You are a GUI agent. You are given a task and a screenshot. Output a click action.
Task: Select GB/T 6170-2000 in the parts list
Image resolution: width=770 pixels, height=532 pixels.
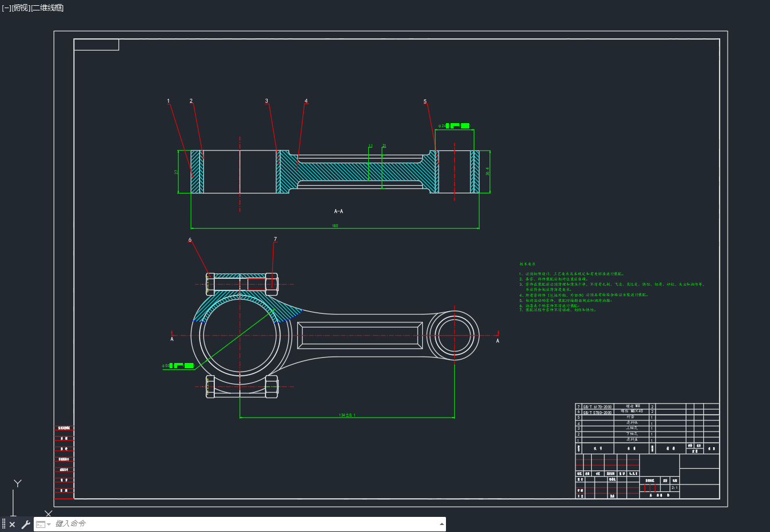[598, 407]
